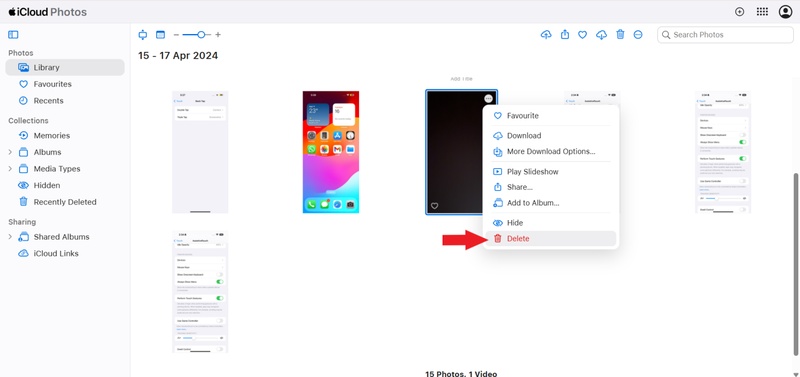Screen dimensions: 800x377
Task: Click the heart icon on selected photo
Action: coord(435,206)
